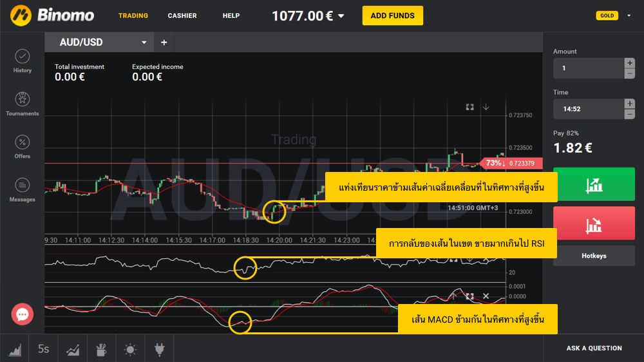The width and height of the screenshot is (644, 362).
Task: Toggle fullscreen for the main chart
Action: pyautogui.click(x=470, y=107)
